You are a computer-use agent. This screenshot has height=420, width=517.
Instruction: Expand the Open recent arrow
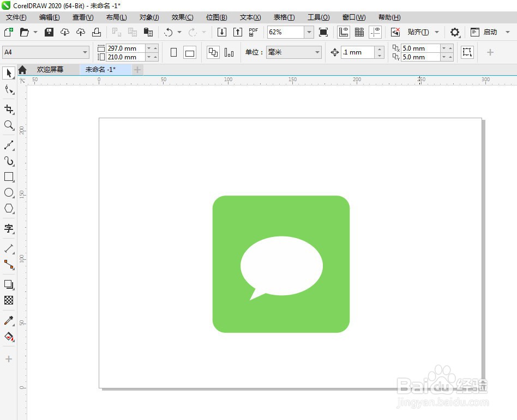coord(35,32)
